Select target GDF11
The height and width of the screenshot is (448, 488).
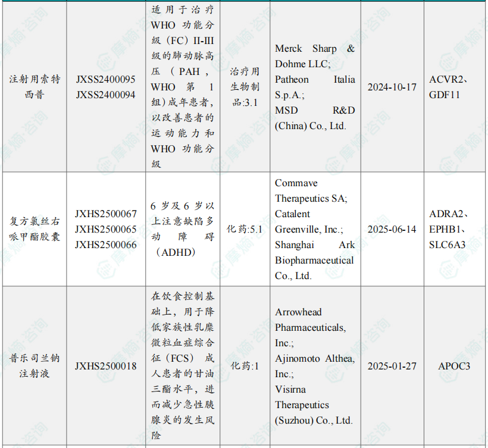pos(444,95)
